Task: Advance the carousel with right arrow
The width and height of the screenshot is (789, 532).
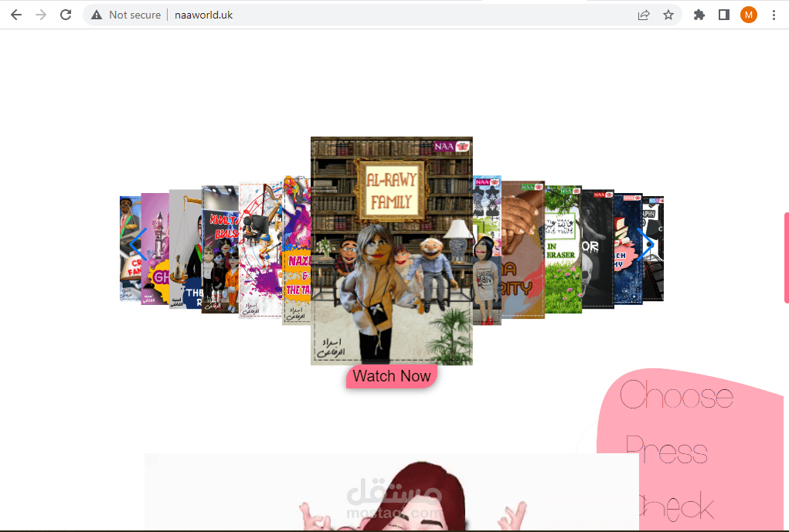Action: point(645,244)
